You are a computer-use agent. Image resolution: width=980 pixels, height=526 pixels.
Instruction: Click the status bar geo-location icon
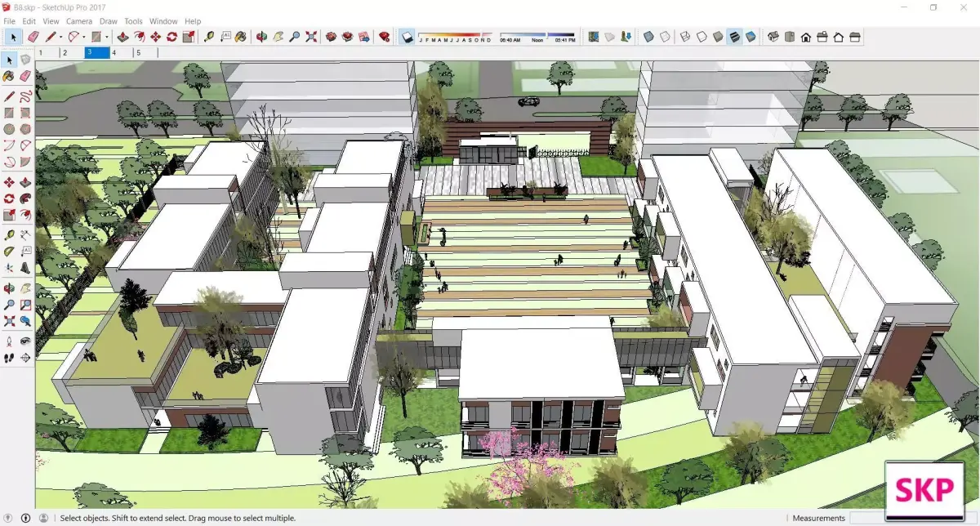pos(9,518)
